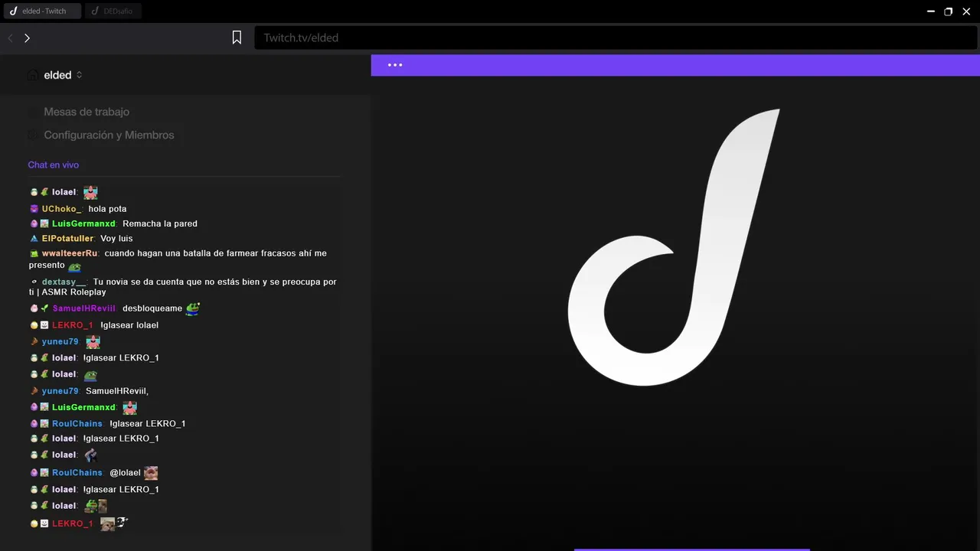
Task: Click LEKRO_1 on "!glasear lolael" message
Action: click(x=73, y=325)
